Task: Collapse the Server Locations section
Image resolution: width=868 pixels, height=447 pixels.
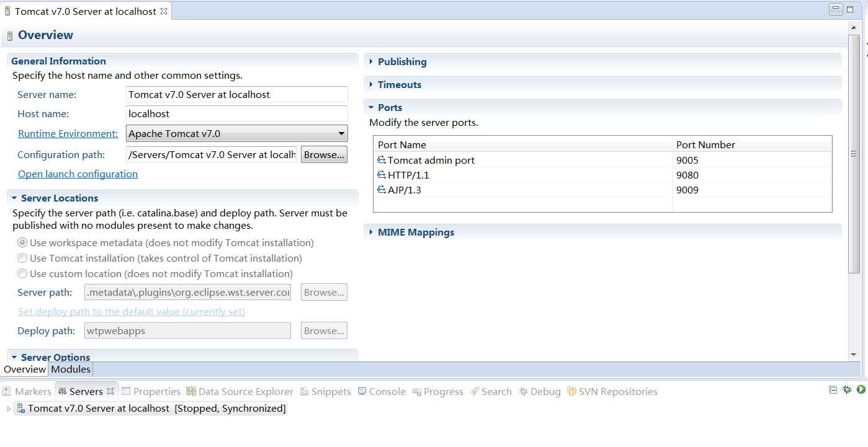Action: pos(14,198)
